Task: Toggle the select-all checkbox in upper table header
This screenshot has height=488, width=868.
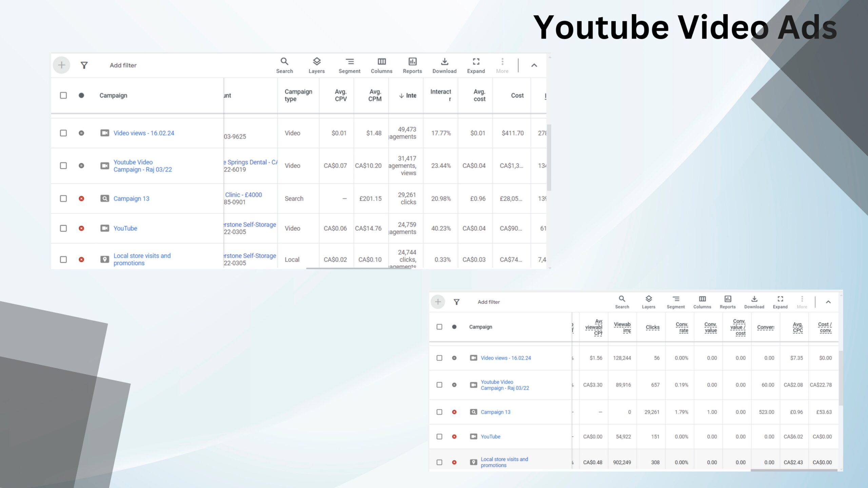Action: 63,95
